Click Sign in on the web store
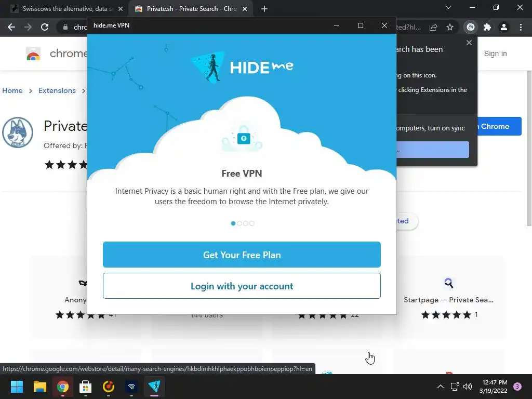The width and height of the screenshot is (532, 399). pos(495,54)
